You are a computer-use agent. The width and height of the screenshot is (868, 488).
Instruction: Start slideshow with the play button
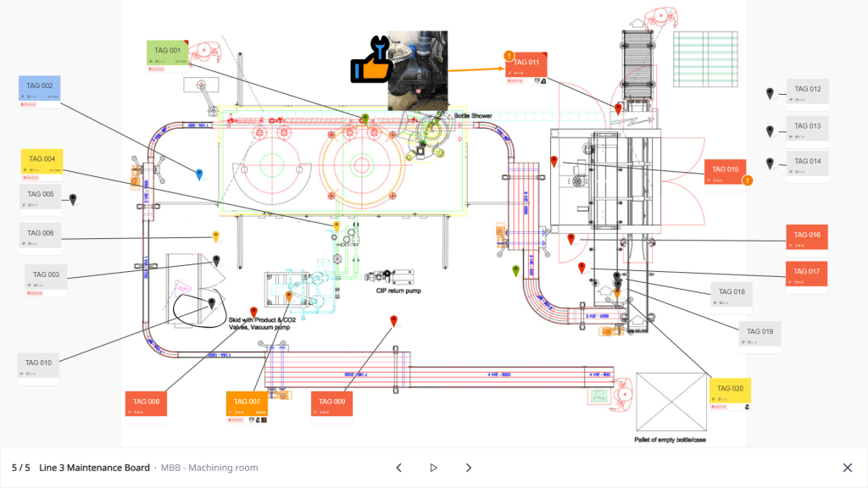(x=433, y=468)
